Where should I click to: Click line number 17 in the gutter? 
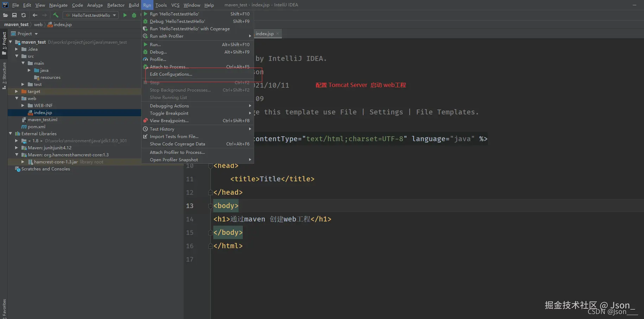point(190,259)
